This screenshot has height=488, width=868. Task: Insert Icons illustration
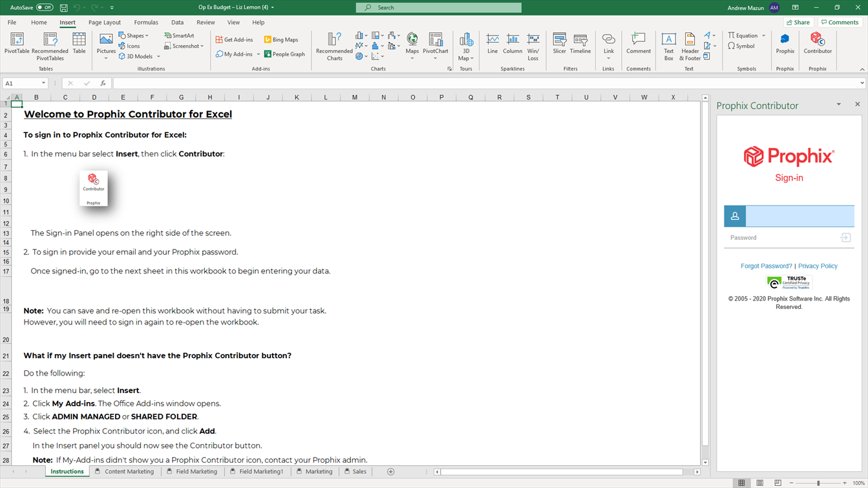[129, 46]
